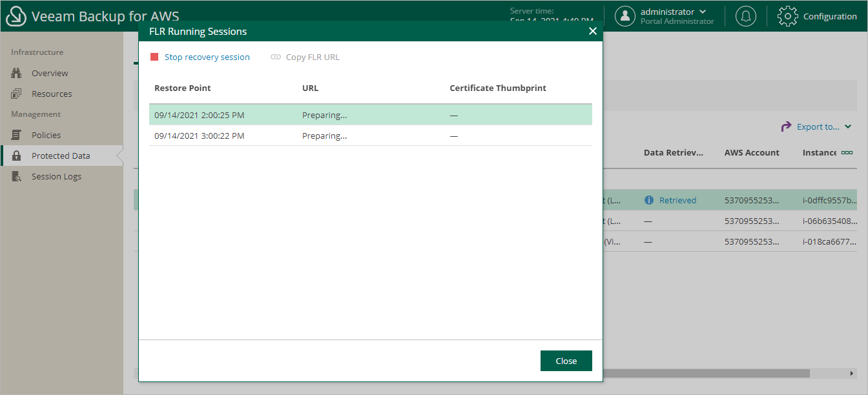Select the 3:00:22 PM restore point row
Image resolution: width=868 pixels, height=395 pixels.
323,136
